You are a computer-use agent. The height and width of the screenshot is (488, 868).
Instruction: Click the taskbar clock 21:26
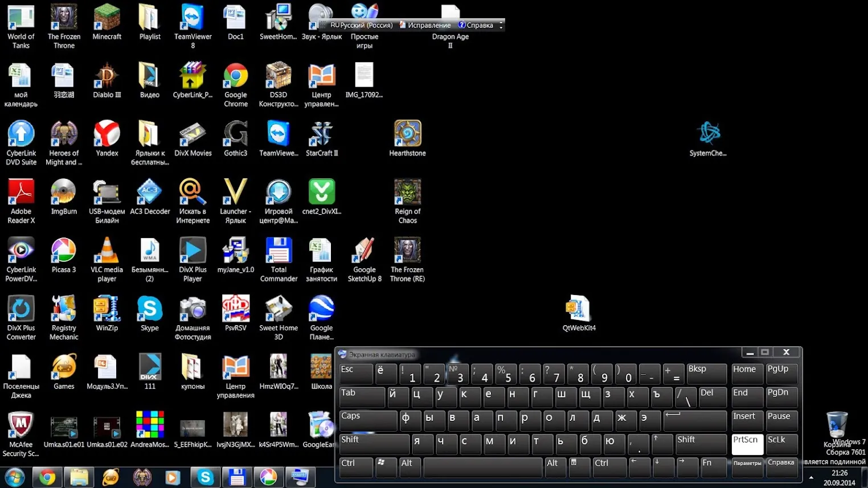pyautogui.click(x=840, y=473)
